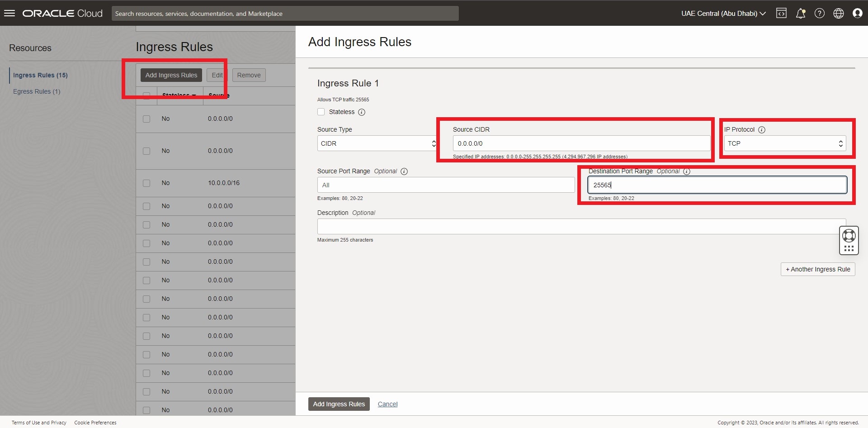Open the hamburger navigation menu

pyautogui.click(x=9, y=13)
